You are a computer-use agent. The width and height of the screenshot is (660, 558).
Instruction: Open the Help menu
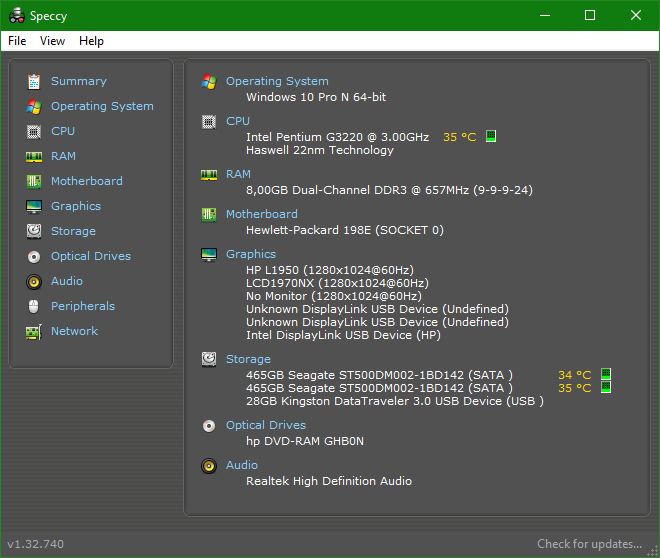click(91, 41)
